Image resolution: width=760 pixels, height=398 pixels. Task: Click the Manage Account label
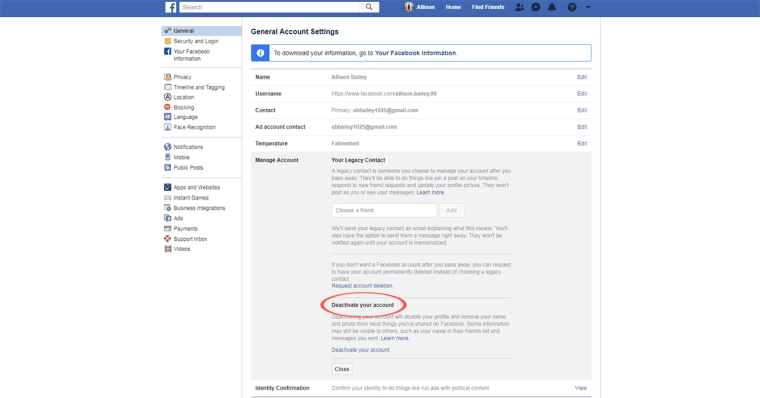tap(277, 160)
